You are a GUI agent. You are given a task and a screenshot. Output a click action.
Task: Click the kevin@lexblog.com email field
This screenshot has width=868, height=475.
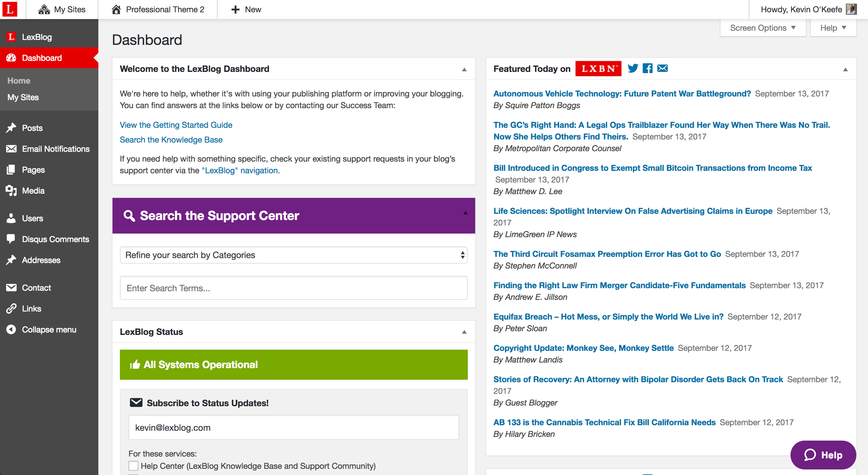[x=294, y=427]
